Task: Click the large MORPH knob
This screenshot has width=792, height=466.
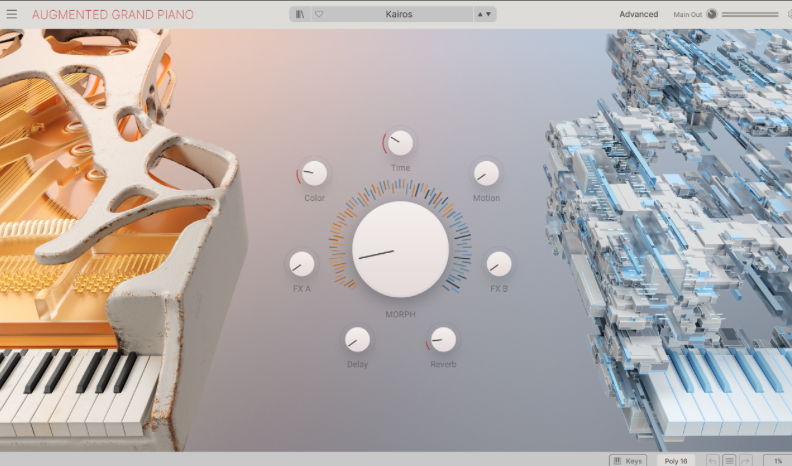Action: coord(400,249)
